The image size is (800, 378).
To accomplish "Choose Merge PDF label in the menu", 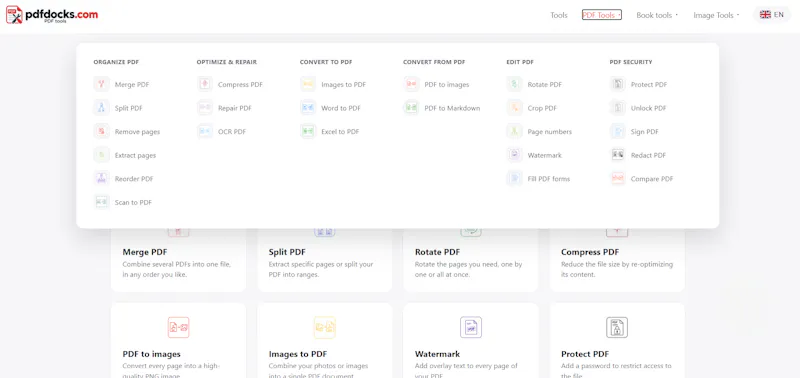I will coord(132,85).
